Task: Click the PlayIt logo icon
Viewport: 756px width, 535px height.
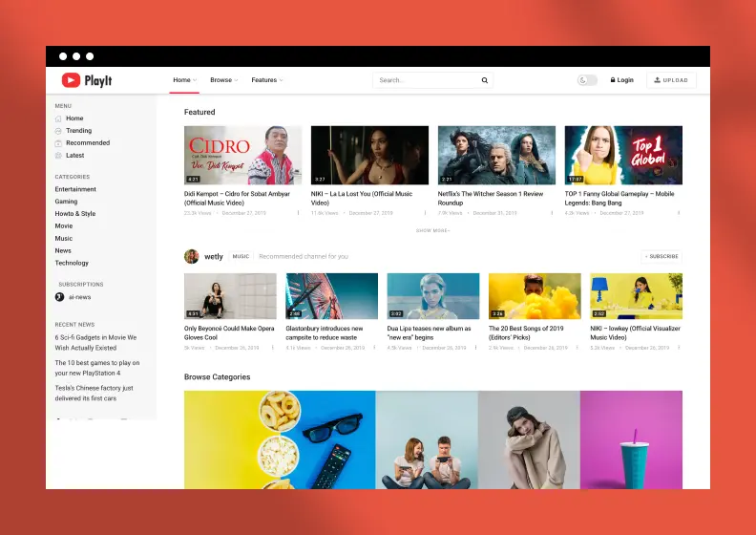Action: [71, 80]
